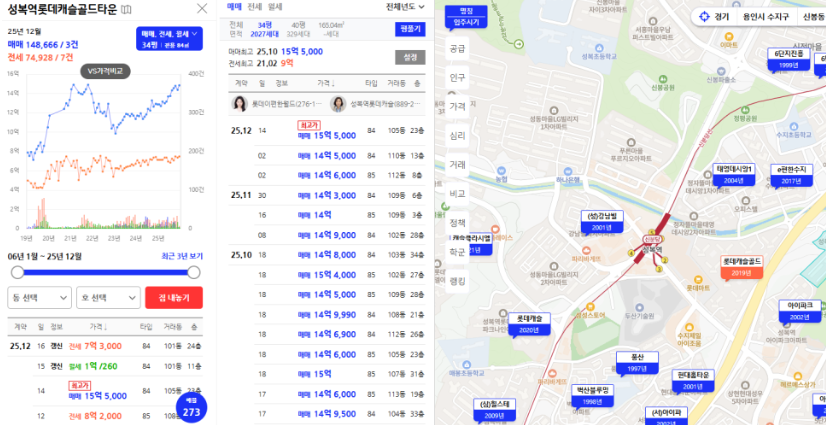Open the 동 선택 dropdown
This screenshot has width=826, height=425.
40,298
